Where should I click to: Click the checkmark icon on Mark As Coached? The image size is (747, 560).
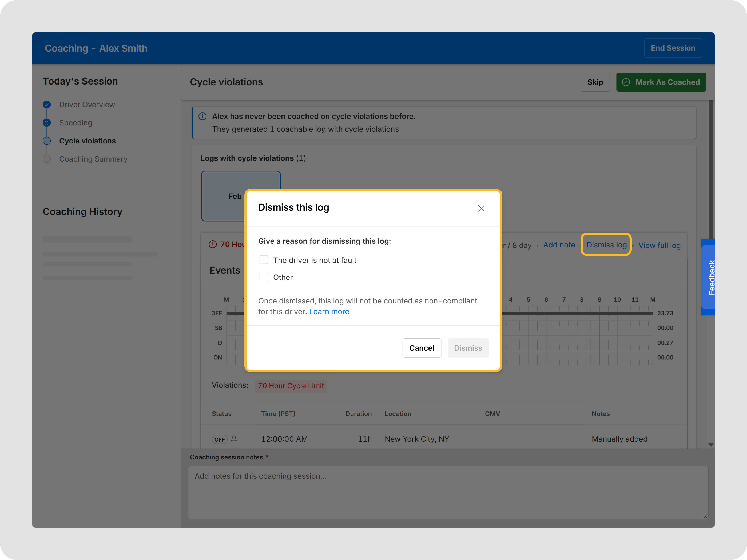tap(626, 82)
